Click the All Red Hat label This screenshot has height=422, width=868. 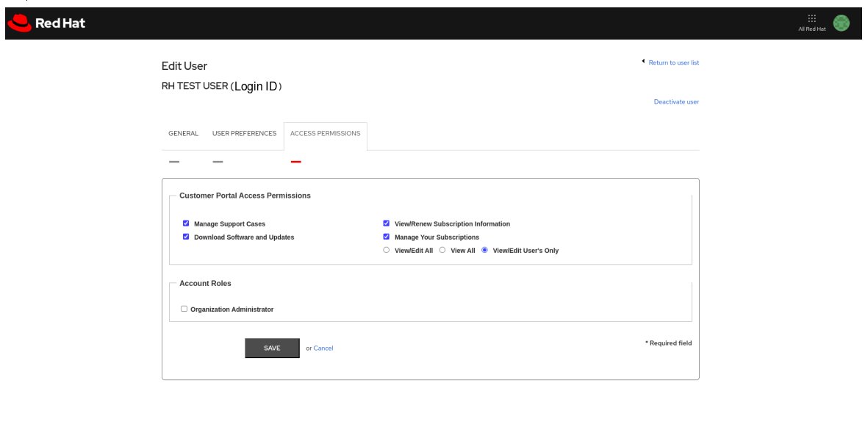[811, 29]
